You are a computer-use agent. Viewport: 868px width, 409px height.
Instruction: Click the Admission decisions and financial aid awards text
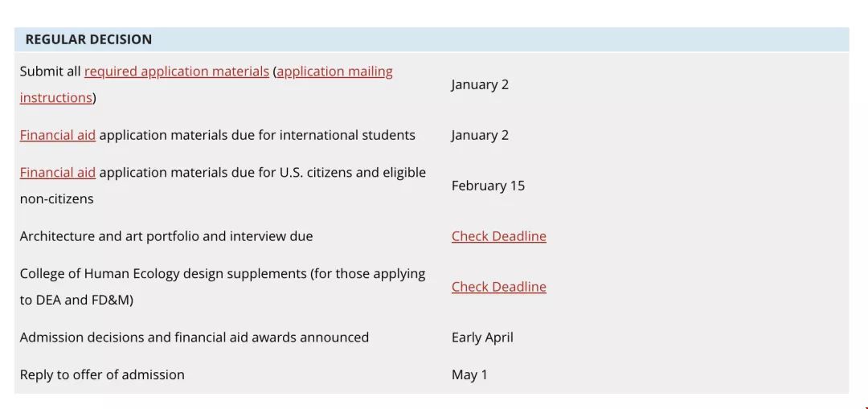click(194, 337)
